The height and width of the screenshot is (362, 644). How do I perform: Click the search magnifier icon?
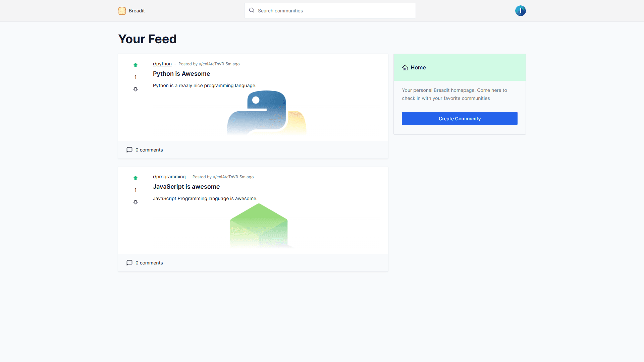(x=252, y=10)
